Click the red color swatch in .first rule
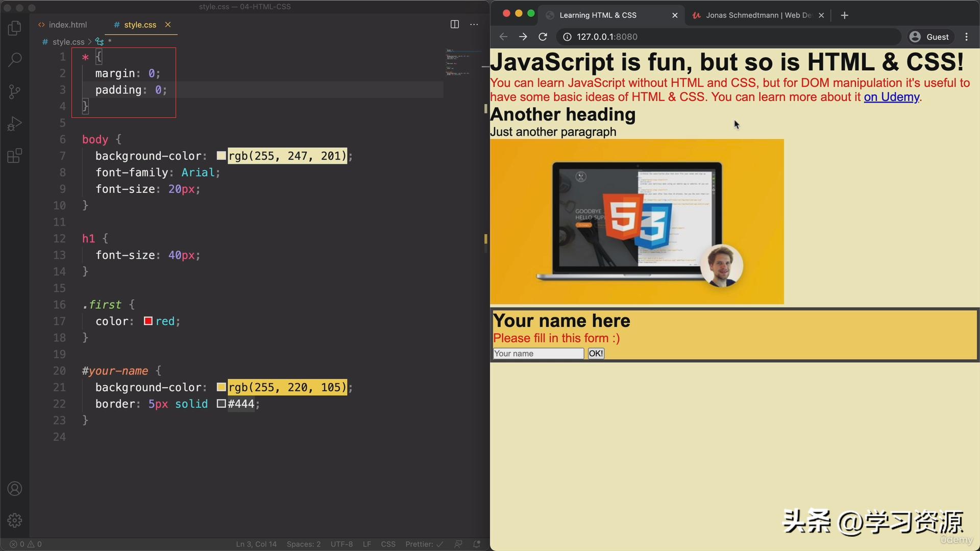This screenshot has height=551, width=980. click(148, 321)
